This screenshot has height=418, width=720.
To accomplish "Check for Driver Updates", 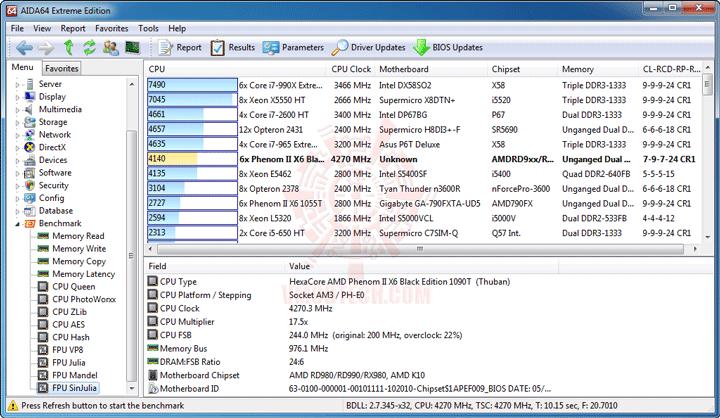I will (x=368, y=47).
